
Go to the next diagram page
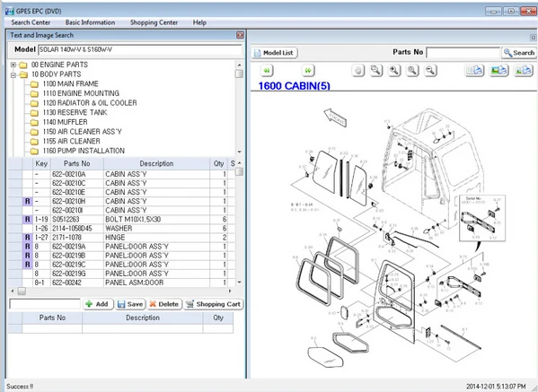tap(308, 71)
